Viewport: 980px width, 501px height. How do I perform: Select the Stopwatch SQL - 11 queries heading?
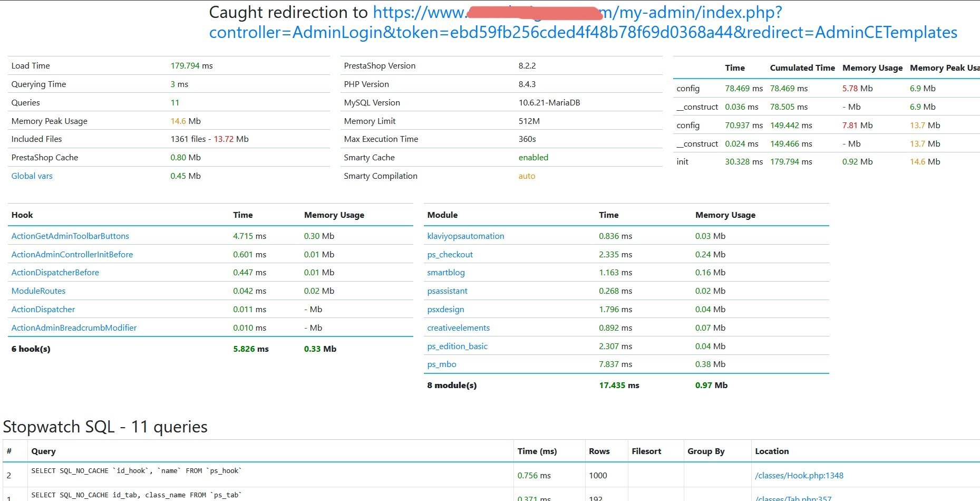pos(105,427)
